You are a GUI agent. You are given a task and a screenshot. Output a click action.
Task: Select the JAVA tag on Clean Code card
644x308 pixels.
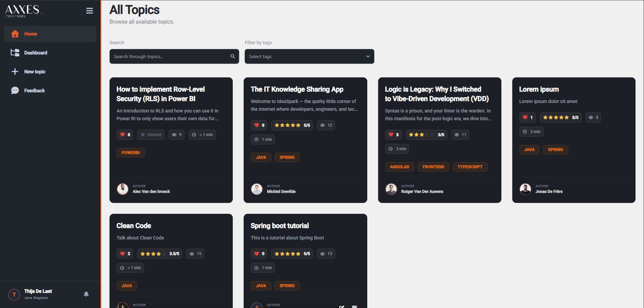(127, 286)
